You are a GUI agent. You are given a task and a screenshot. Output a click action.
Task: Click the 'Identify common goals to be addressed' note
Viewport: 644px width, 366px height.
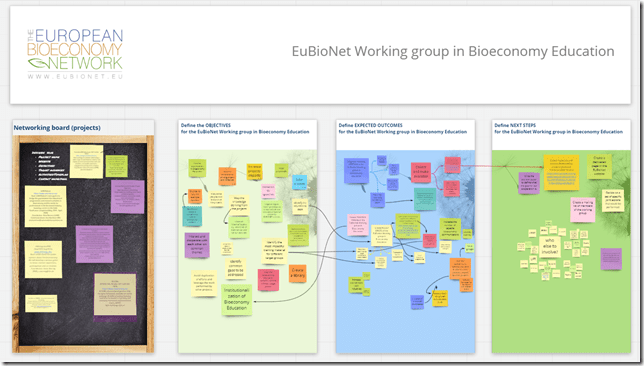tap(236, 267)
